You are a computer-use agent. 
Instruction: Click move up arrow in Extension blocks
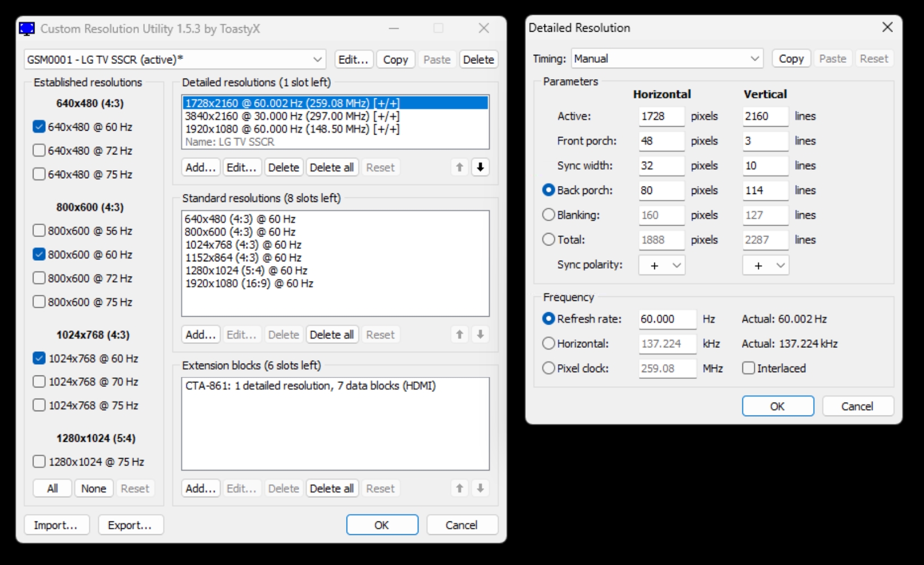(x=460, y=488)
